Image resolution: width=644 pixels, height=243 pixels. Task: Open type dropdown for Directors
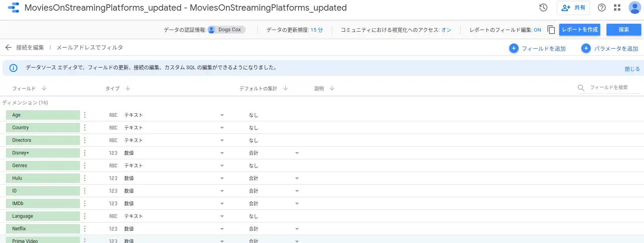222,140
